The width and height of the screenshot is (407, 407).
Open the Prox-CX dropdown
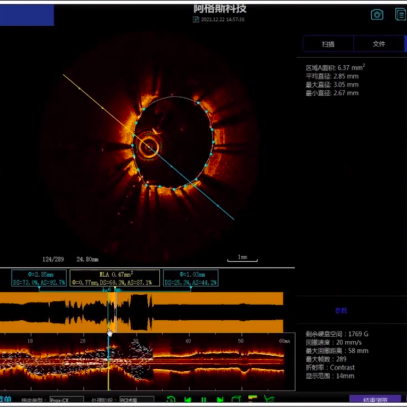pyautogui.click(x=67, y=400)
